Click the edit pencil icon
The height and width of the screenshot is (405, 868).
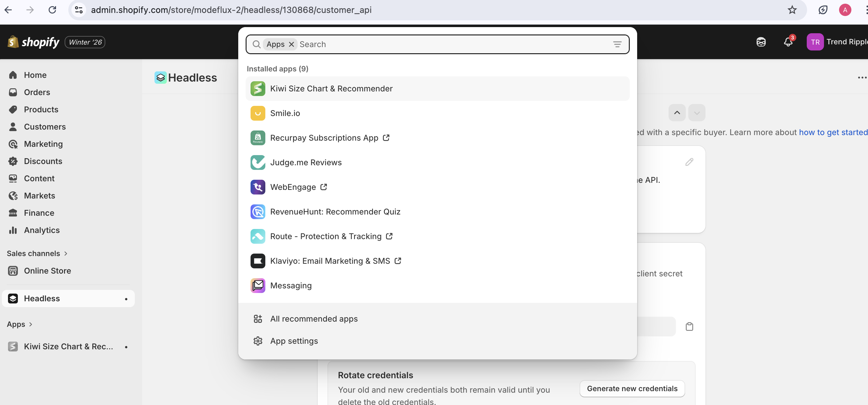tap(689, 162)
